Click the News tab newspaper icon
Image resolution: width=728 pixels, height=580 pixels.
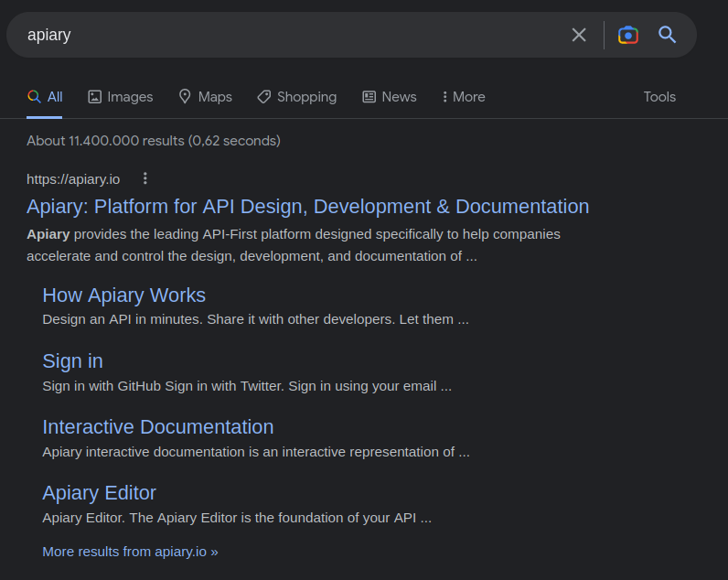369,97
